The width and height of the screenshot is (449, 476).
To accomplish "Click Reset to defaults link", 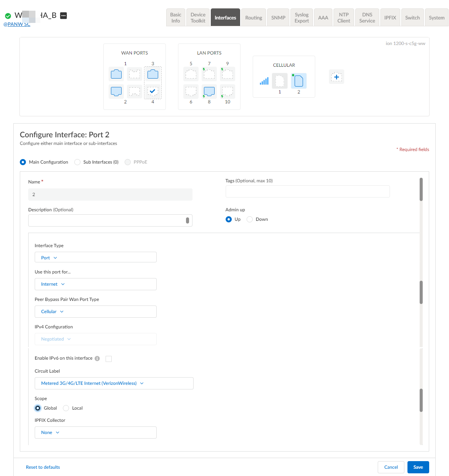I will [x=43, y=467].
